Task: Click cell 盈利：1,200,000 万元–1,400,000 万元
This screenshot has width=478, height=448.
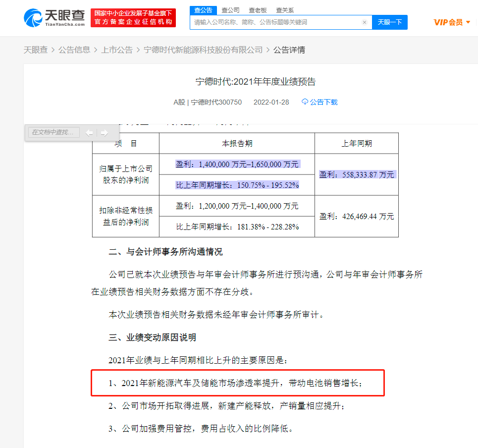Action: (237, 206)
